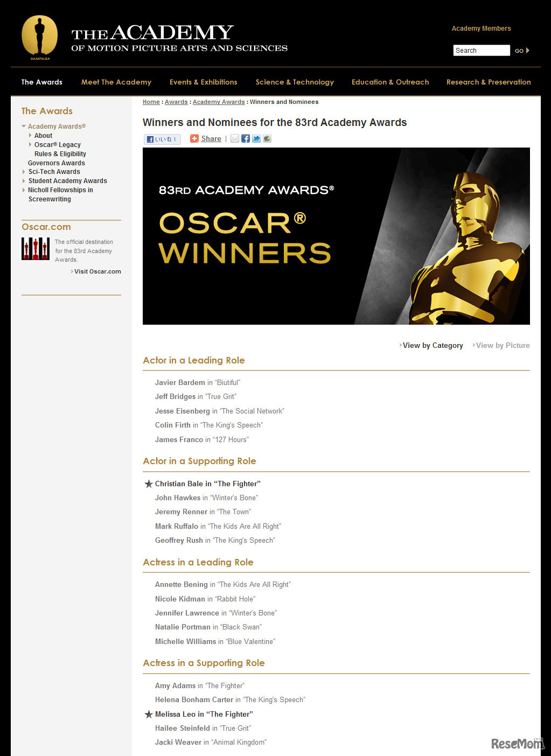The width and height of the screenshot is (551, 756).
Task: Click the Academy Members link
Action: tap(482, 29)
